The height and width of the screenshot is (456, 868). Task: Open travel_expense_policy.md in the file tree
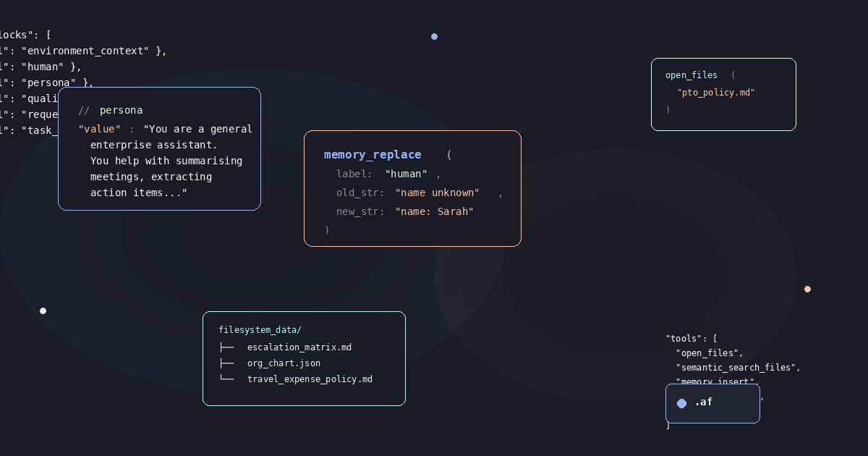click(x=310, y=379)
